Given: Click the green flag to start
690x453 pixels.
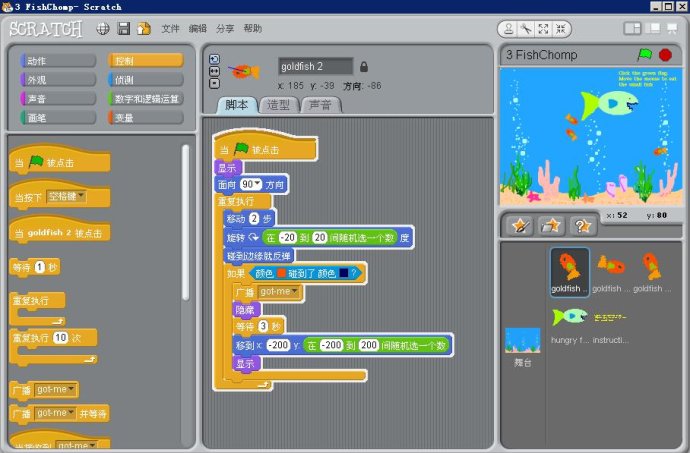Looking at the screenshot, I should point(644,55).
